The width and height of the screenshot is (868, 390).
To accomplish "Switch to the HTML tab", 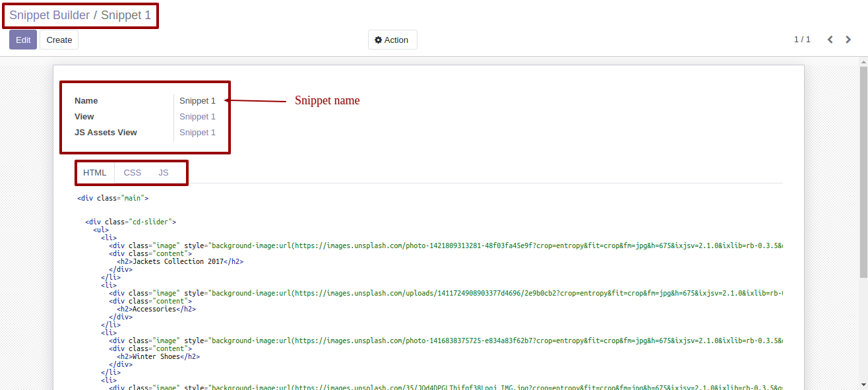I will point(94,172).
